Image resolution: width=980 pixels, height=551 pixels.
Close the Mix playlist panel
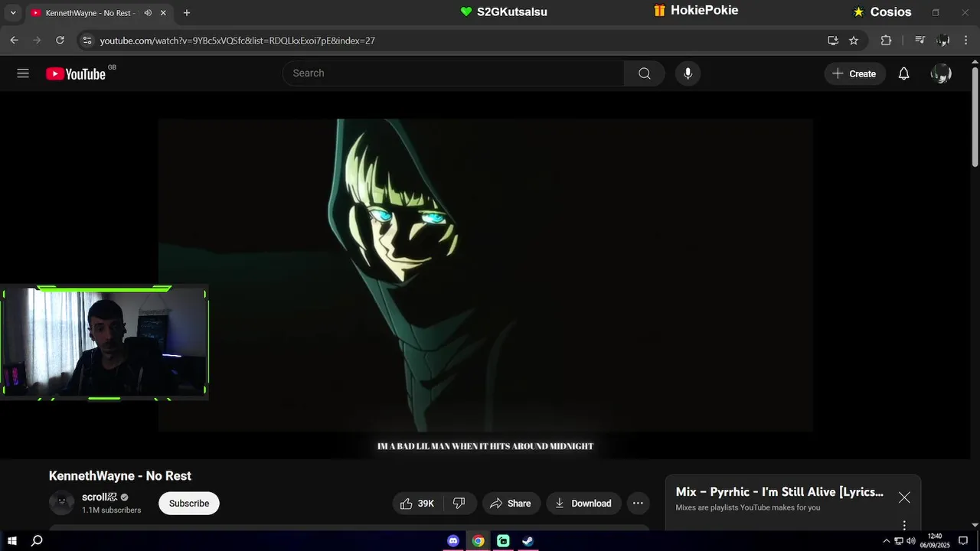click(904, 497)
